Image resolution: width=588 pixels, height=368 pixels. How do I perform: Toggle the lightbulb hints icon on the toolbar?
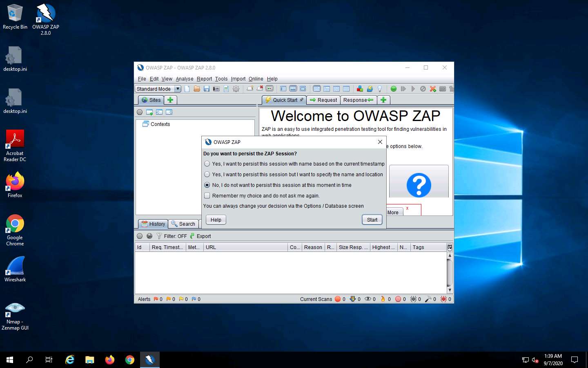(379, 89)
